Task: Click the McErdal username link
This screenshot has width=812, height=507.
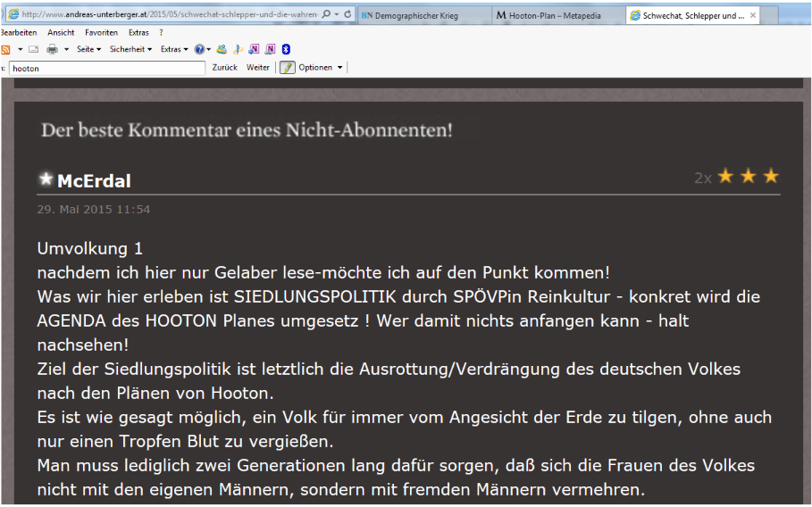Action: coord(94,181)
